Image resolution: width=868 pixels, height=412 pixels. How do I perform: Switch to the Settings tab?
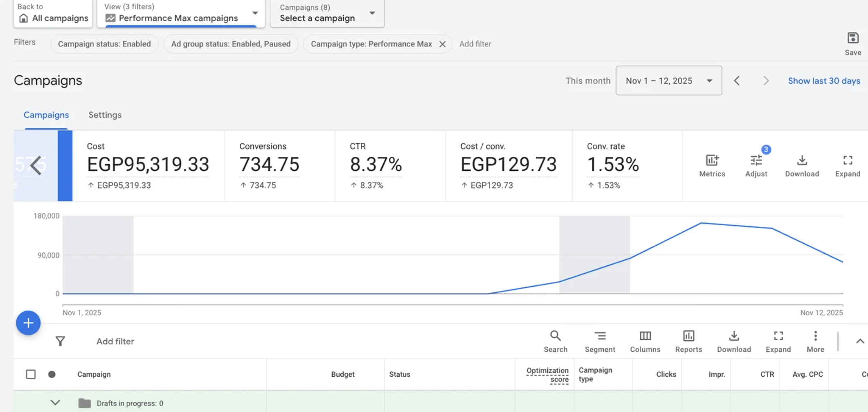tap(105, 115)
